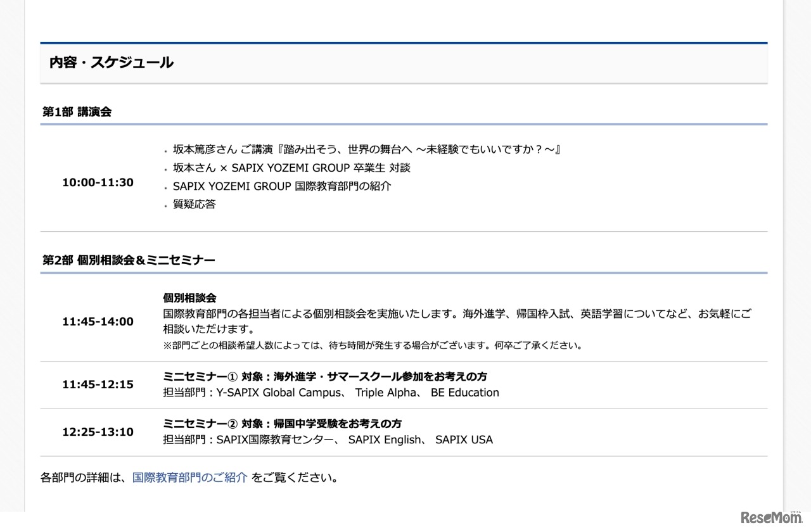Viewport: 811px width, 532px height.
Task: Select the 個別相談会 bold heading
Action: [x=190, y=298]
